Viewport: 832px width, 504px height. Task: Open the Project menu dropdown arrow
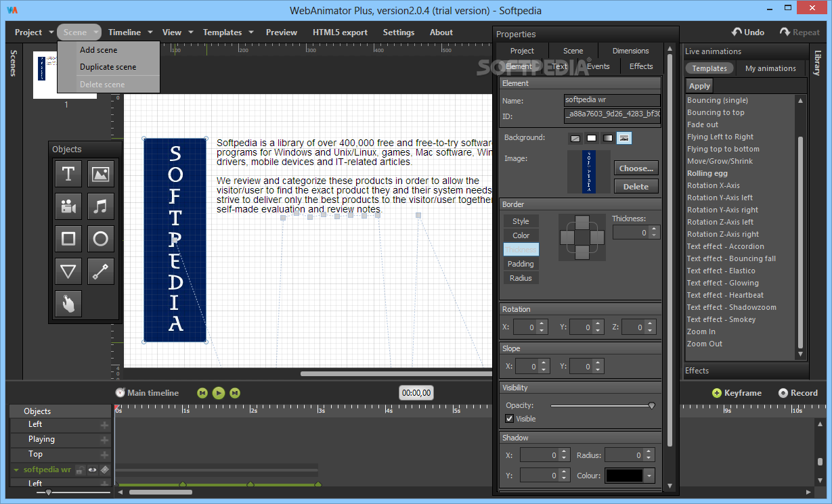coord(51,32)
